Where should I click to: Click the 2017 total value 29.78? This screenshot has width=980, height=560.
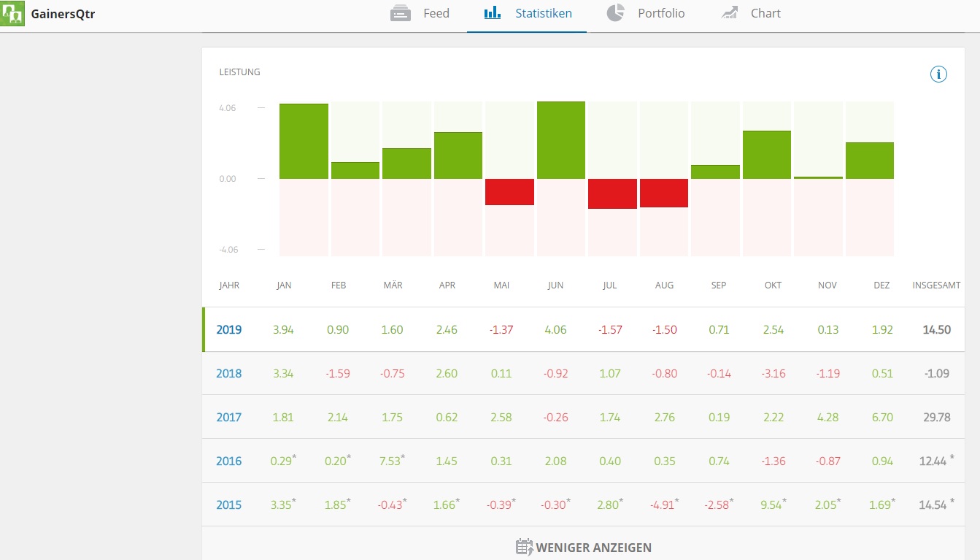tap(936, 417)
